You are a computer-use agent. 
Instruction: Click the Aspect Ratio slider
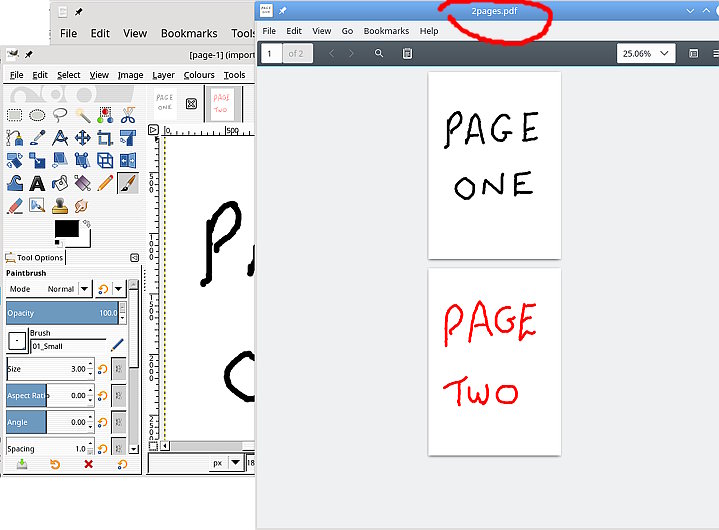46,396
